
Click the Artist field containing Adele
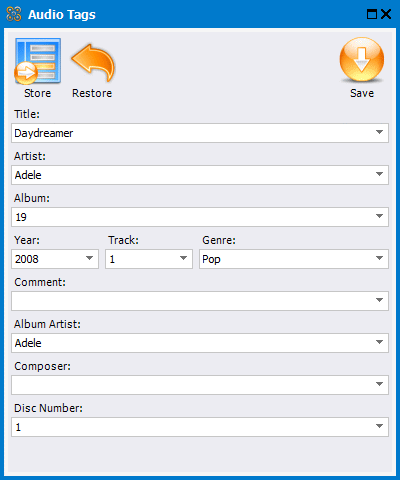[x=200, y=175]
